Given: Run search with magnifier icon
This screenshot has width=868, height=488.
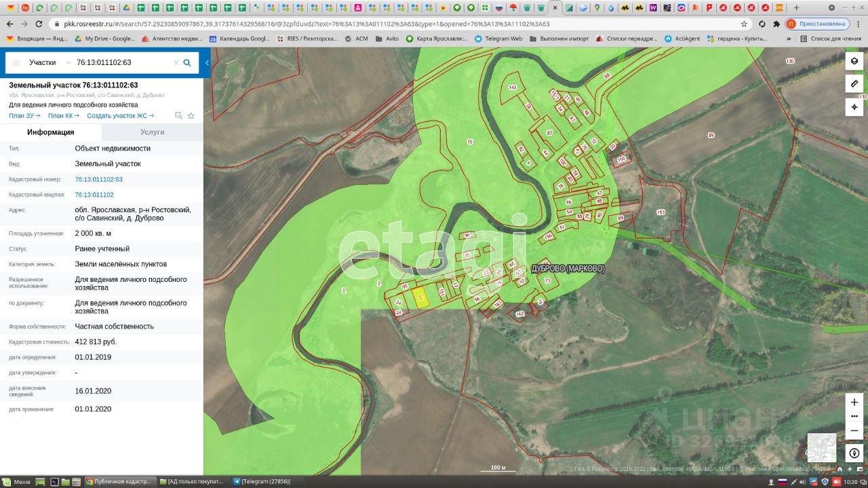Looking at the screenshot, I should (x=187, y=62).
